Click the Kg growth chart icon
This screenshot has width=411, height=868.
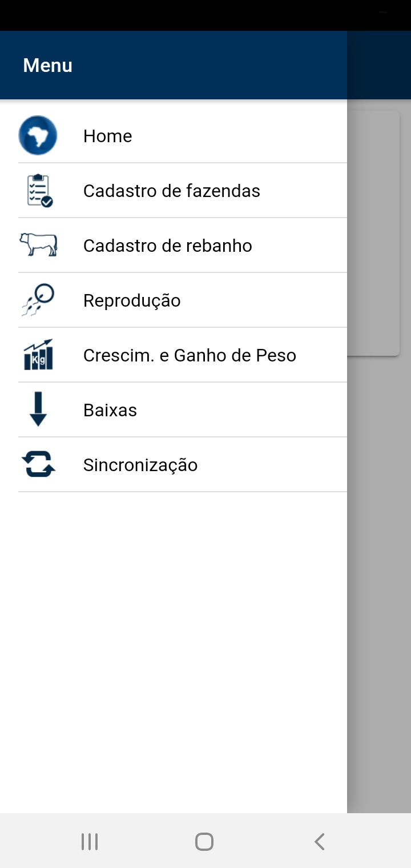(38, 355)
